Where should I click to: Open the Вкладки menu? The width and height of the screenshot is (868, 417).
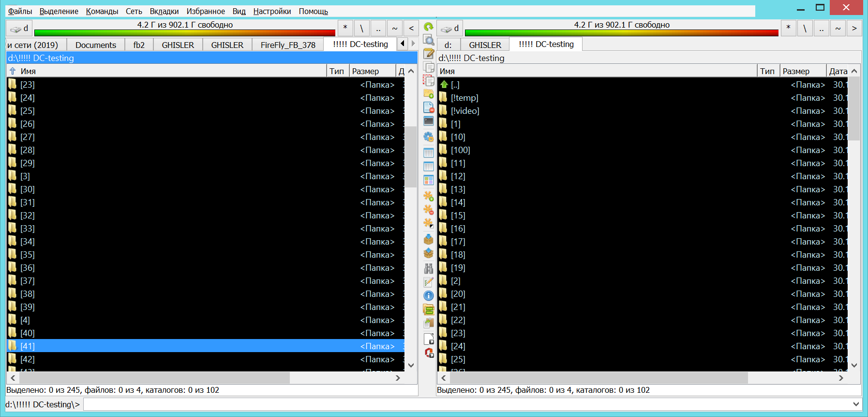click(164, 11)
